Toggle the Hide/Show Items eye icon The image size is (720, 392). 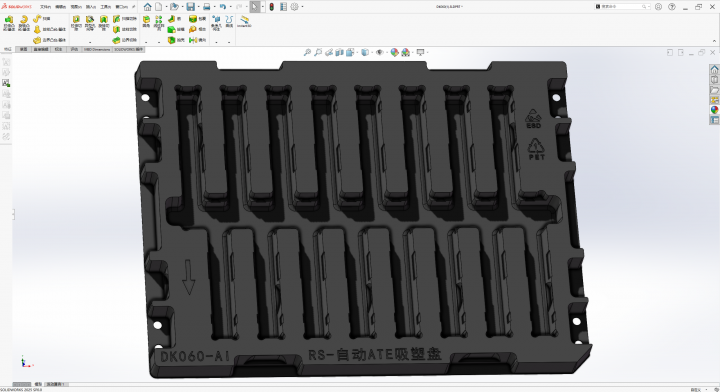click(x=379, y=52)
